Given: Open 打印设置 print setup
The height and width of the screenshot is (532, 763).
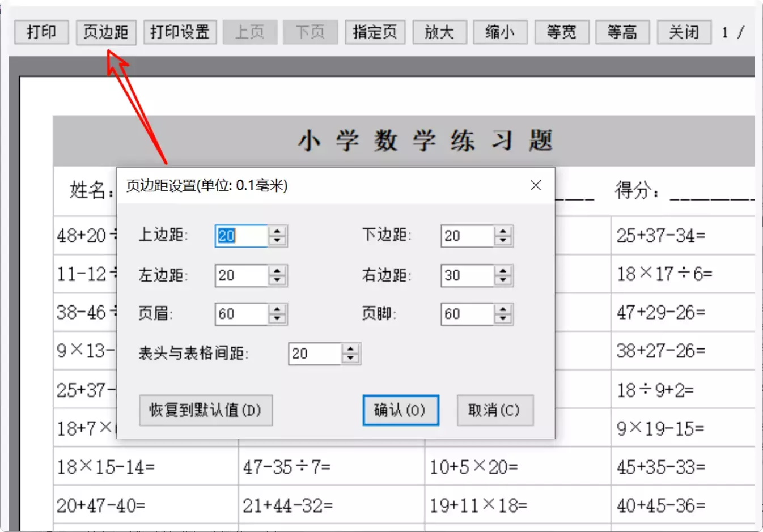Looking at the screenshot, I should [x=180, y=32].
